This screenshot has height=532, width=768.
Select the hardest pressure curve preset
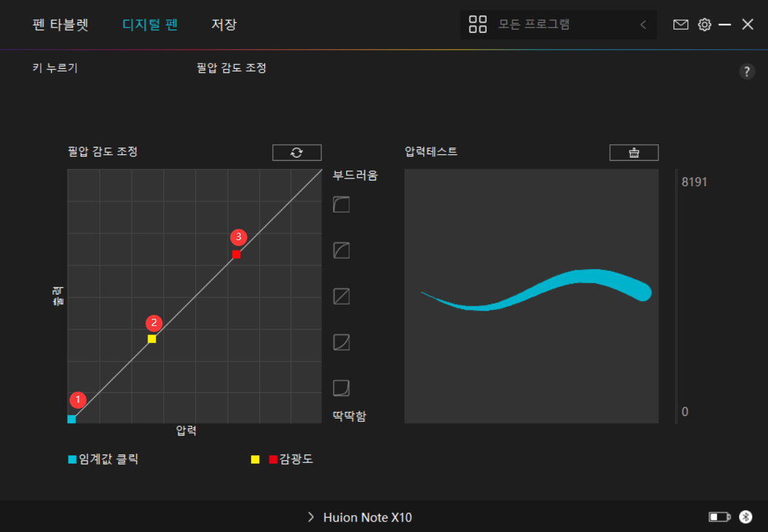click(341, 388)
